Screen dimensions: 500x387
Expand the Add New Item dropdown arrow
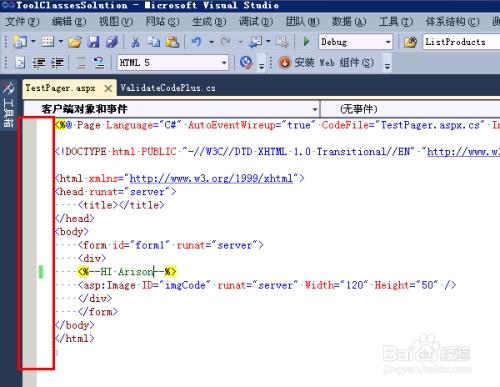tap(60, 42)
